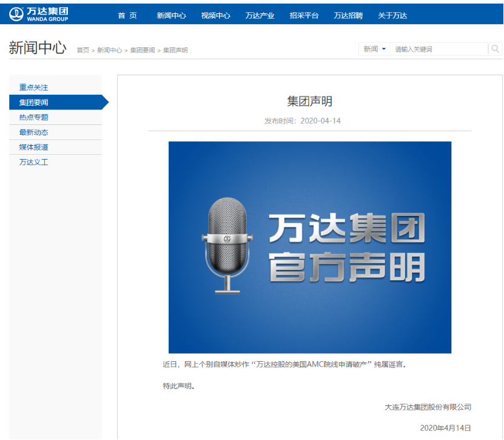Click the search magnifier icon
Image resolution: width=504 pixels, height=440 pixels.
pyautogui.click(x=495, y=49)
